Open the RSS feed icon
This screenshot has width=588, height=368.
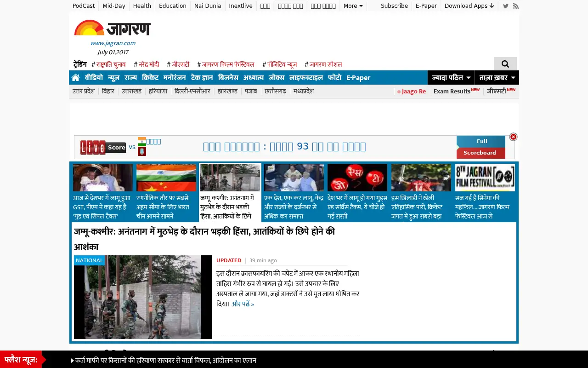516,6
